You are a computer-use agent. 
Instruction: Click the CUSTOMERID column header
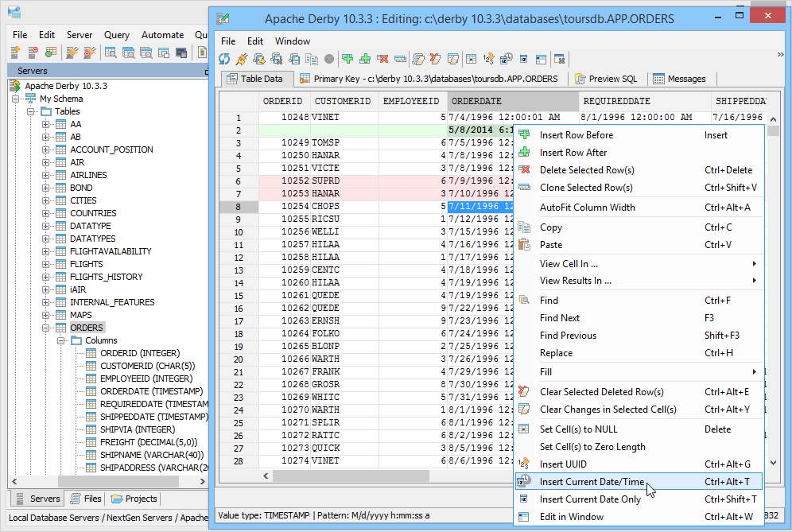tap(343, 101)
